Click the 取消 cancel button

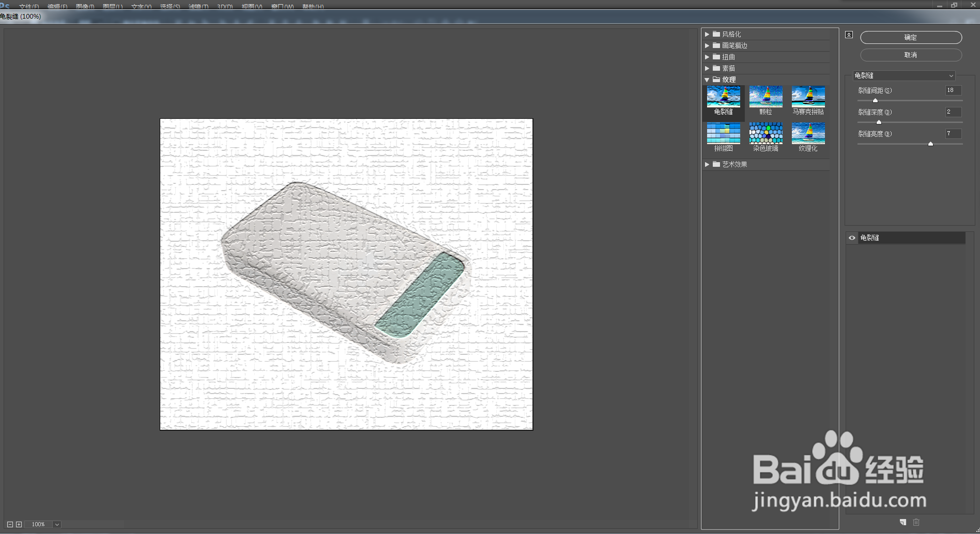tap(911, 55)
